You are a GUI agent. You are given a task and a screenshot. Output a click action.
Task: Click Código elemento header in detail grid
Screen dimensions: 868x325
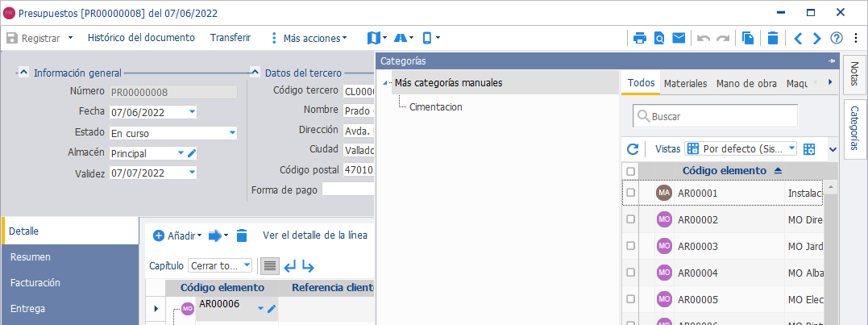click(x=222, y=288)
